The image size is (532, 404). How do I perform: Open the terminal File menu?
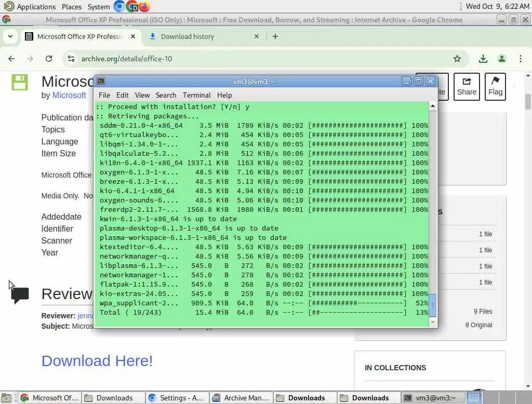tap(104, 96)
